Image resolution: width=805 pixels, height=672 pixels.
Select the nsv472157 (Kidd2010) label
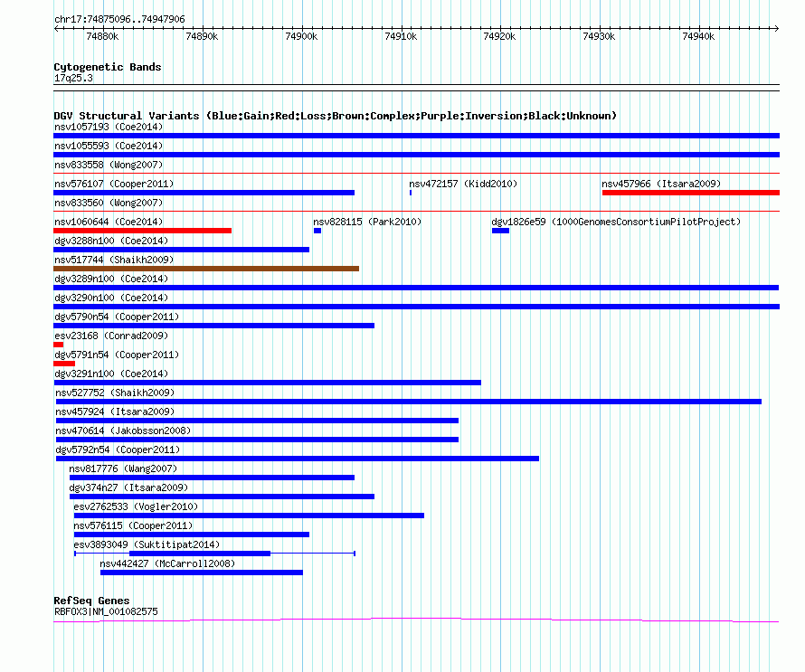coord(463,184)
